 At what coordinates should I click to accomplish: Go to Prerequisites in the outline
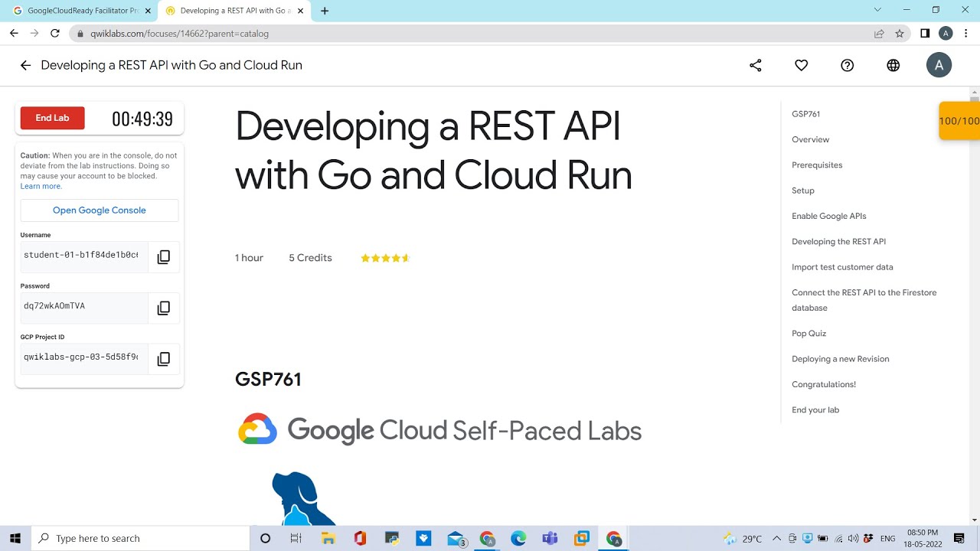tap(817, 165)
